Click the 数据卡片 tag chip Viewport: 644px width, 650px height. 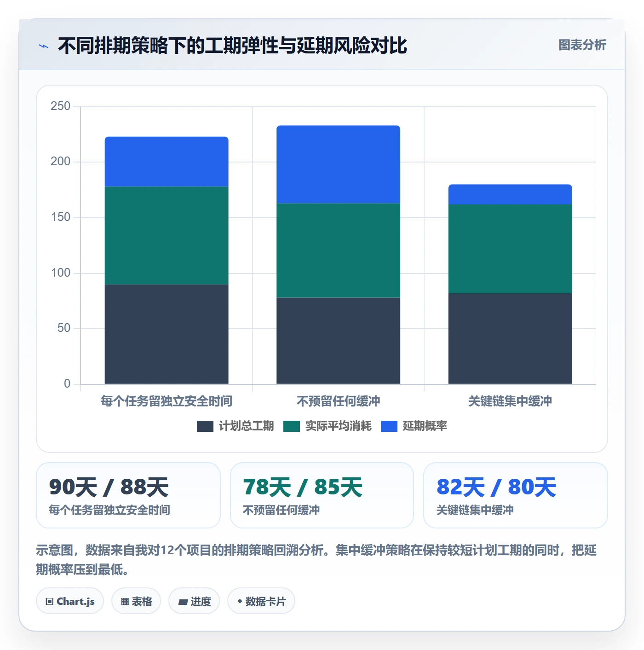[x=261, y=601]
